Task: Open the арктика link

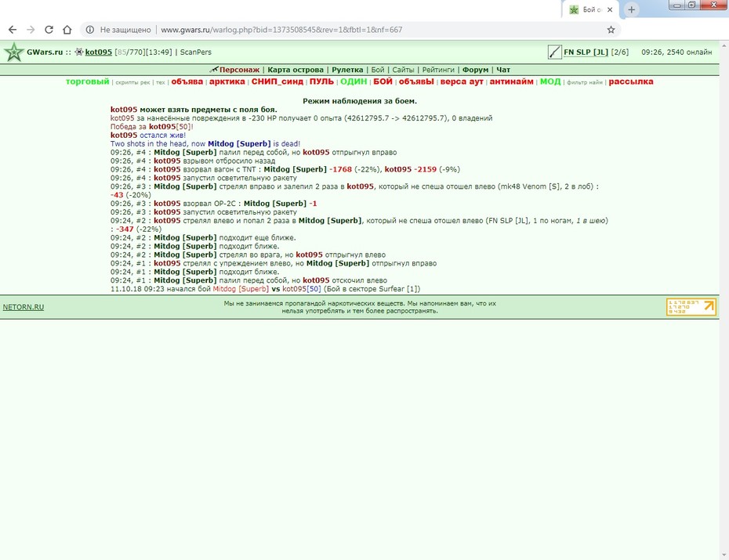Action: 227,81
